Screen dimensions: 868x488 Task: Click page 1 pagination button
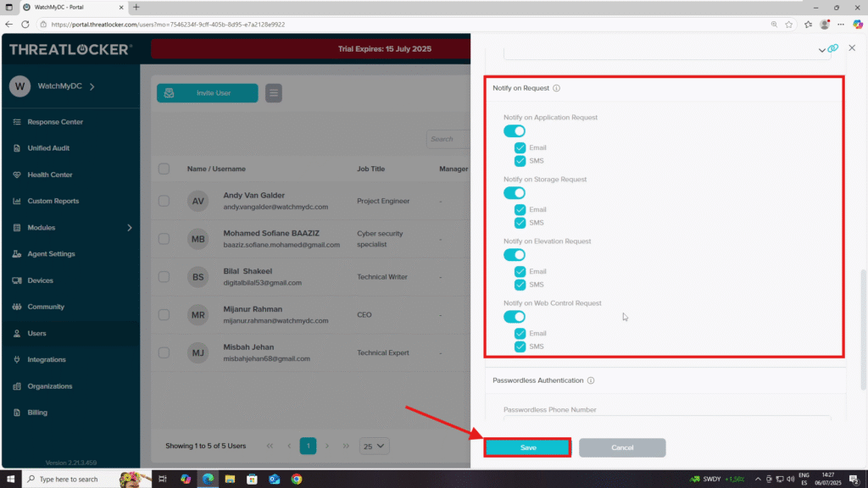click(309, 446)
